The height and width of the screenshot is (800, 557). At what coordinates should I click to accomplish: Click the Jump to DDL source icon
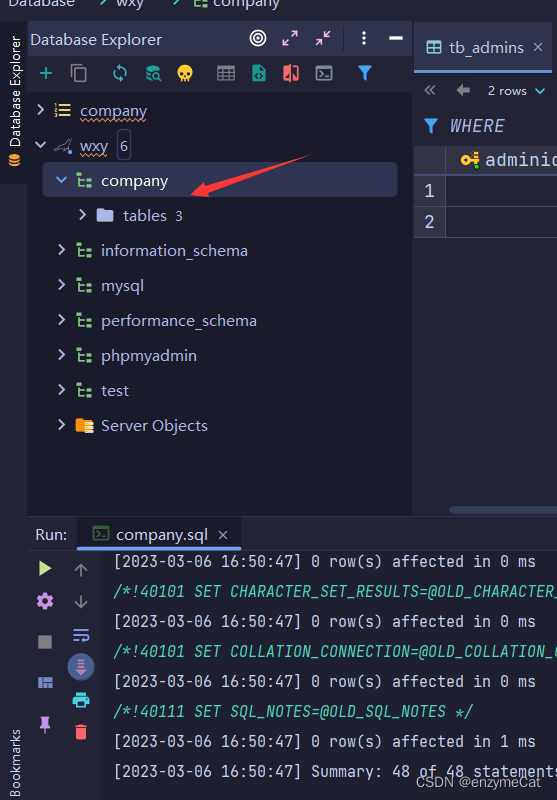(259, 73)
